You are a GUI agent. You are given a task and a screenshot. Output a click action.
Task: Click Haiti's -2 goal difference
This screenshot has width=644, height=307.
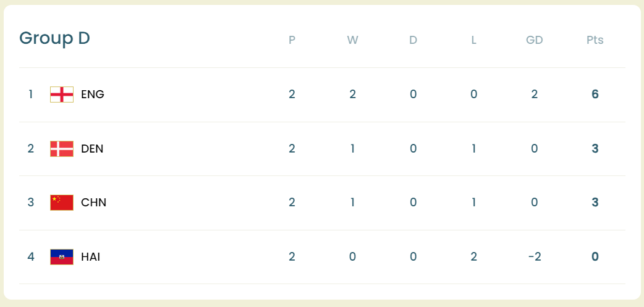(x=535, y=257)
